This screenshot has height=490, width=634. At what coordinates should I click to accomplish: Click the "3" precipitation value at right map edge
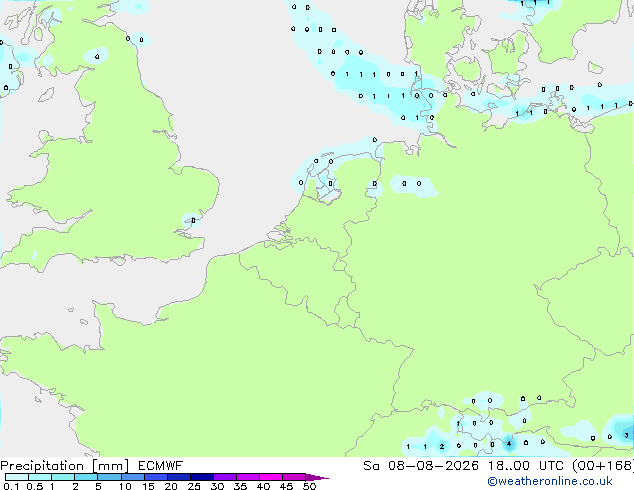tap(626, 435)
